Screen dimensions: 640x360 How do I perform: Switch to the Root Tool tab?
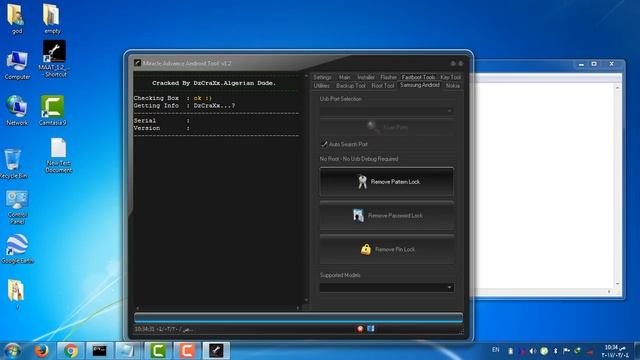(x=382, y=86)
